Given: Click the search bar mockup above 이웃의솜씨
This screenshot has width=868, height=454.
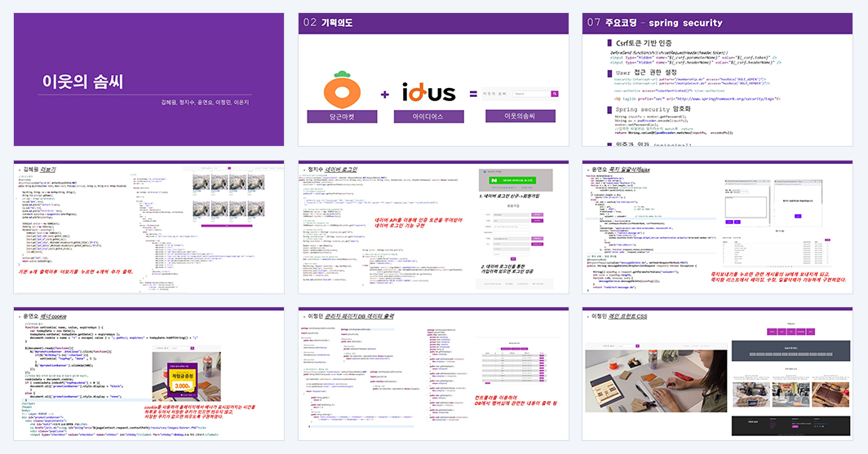Looking at the screenshot, I should (x=520, y=94).
